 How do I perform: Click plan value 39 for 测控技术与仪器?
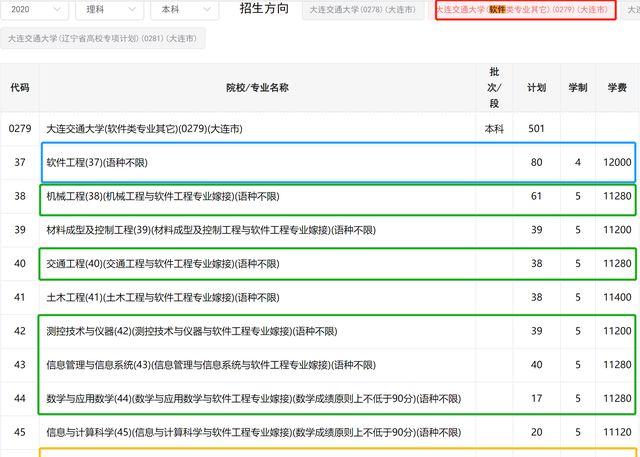tap(536, 331)
